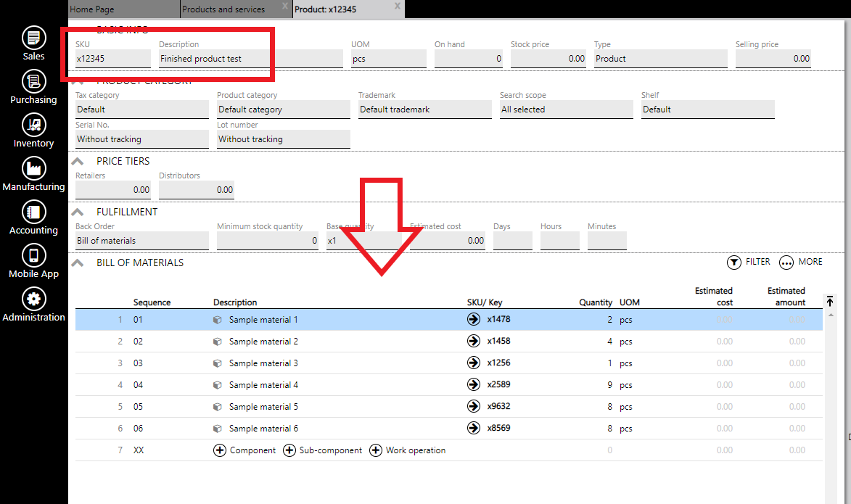Collapse the Fulfillment section
This screenshot has width=851, height=504.
coord(78,212)
